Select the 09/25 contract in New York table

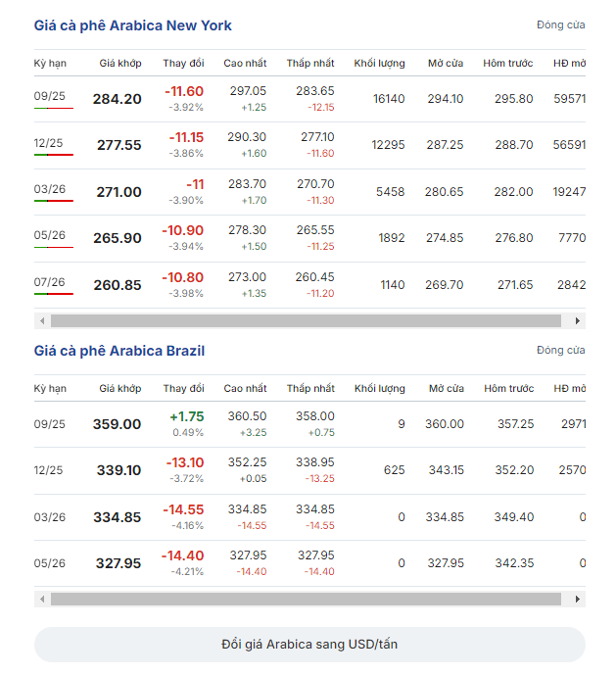(x=50, y=96)
